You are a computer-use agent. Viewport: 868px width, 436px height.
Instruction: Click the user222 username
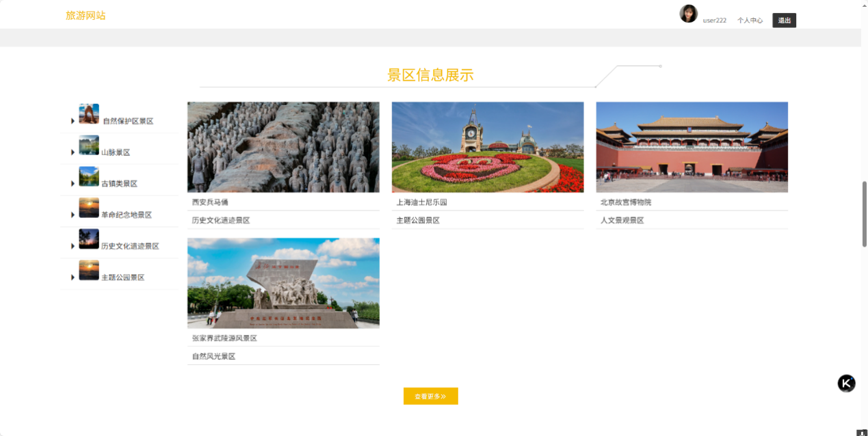pos(714,21)
